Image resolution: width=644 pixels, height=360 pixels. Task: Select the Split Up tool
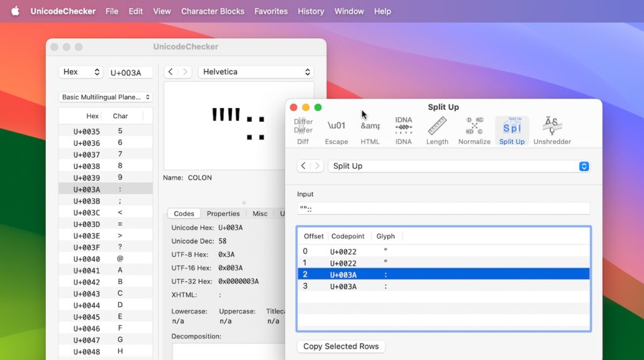click(x=512, y=131)
